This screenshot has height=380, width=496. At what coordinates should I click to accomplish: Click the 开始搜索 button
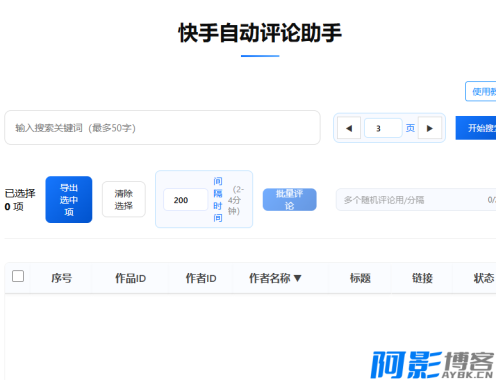[x=476, y=128]
